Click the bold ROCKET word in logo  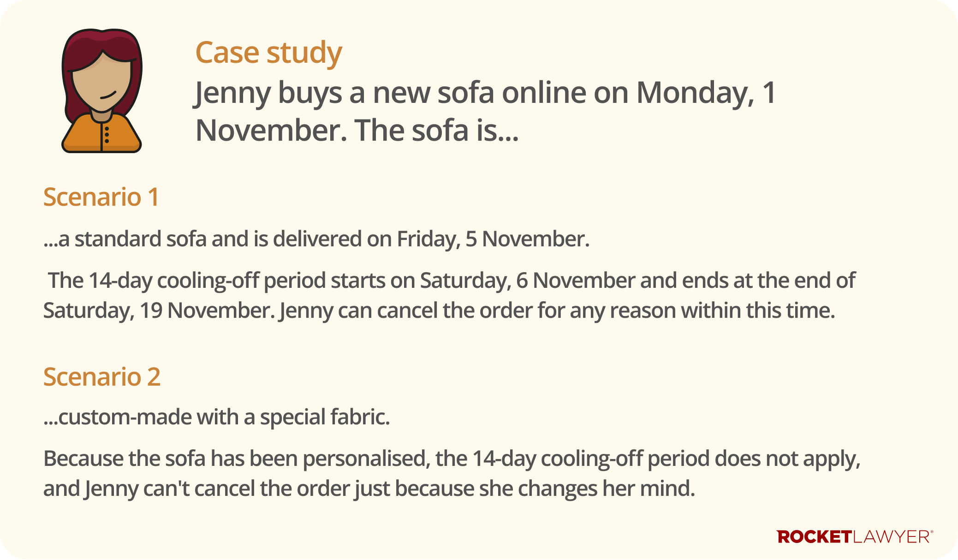[x=814, y=537]
